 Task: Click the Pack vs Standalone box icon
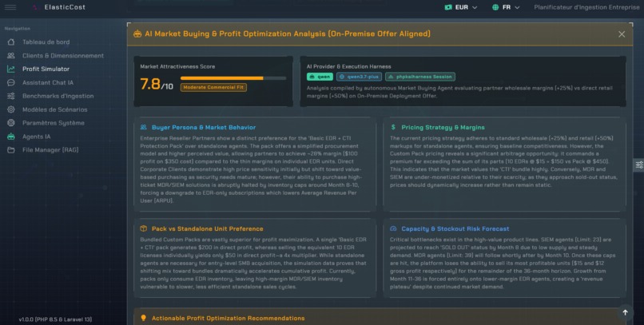143,228
